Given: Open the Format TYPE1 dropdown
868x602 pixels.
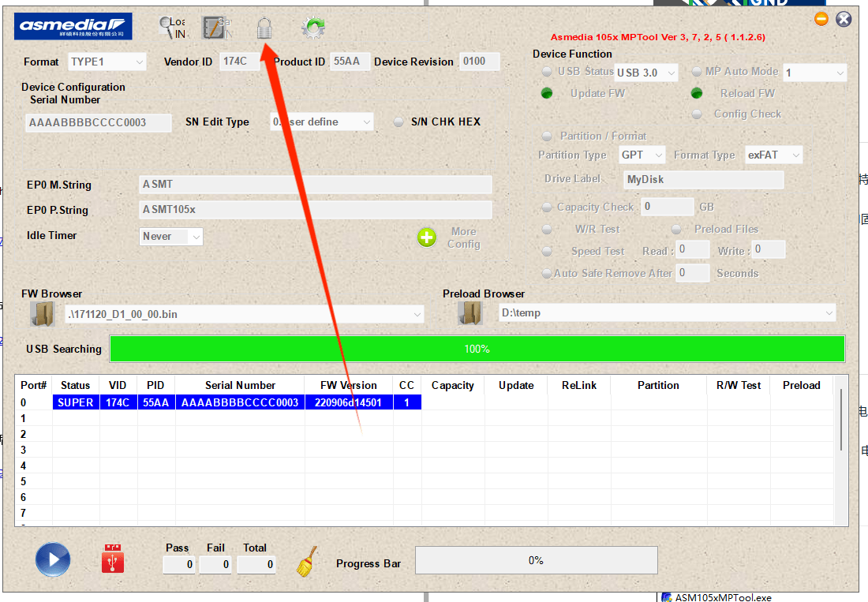Looking at the screenshot, I should point(107,62).
